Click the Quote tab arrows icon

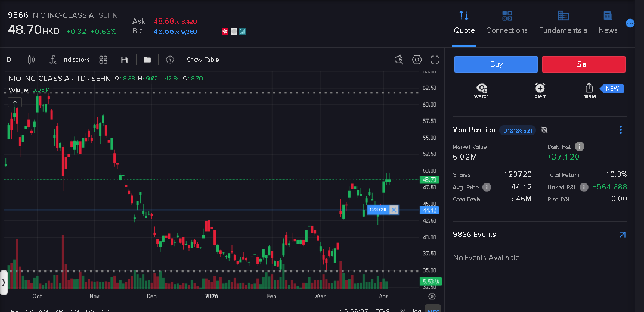click(x=464, y=15)
